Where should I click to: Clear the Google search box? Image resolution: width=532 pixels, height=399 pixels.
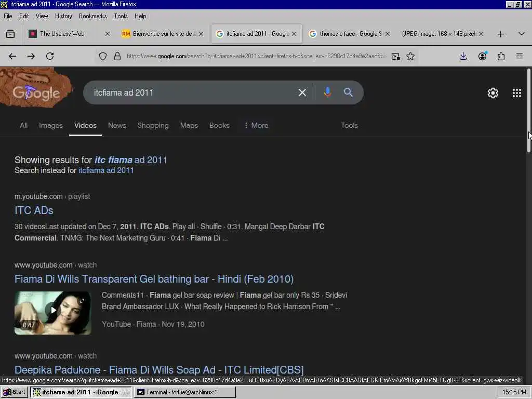302,92
